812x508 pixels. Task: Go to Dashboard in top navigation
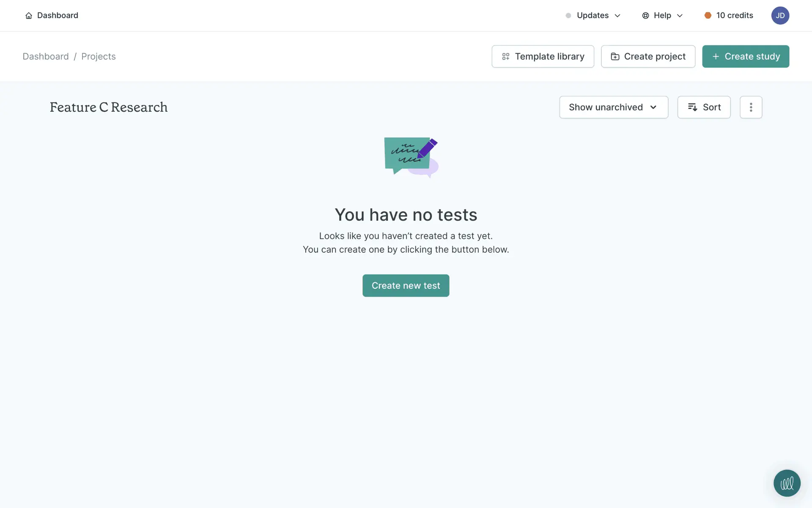pos(58,16)
